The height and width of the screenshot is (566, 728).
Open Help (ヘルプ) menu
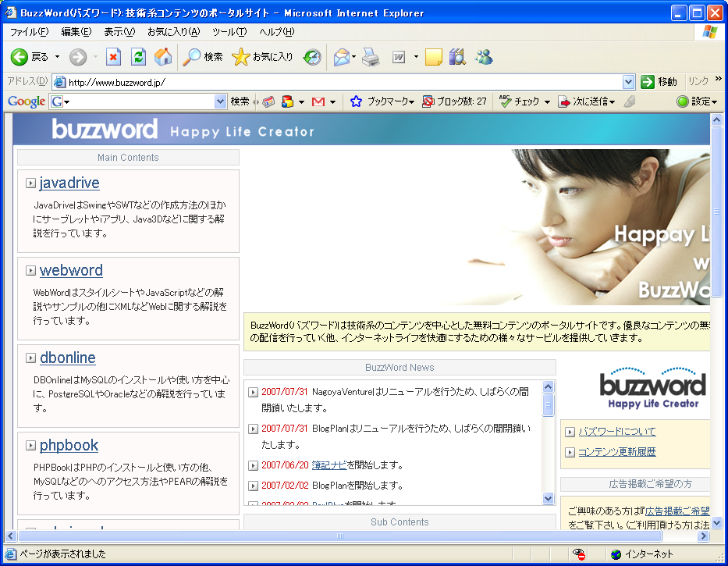pos(277,31)
